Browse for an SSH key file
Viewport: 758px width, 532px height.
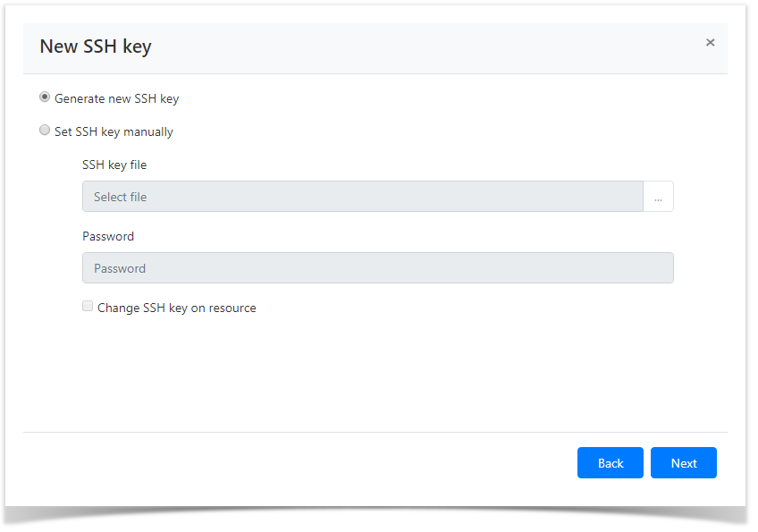tap(658, 197)
